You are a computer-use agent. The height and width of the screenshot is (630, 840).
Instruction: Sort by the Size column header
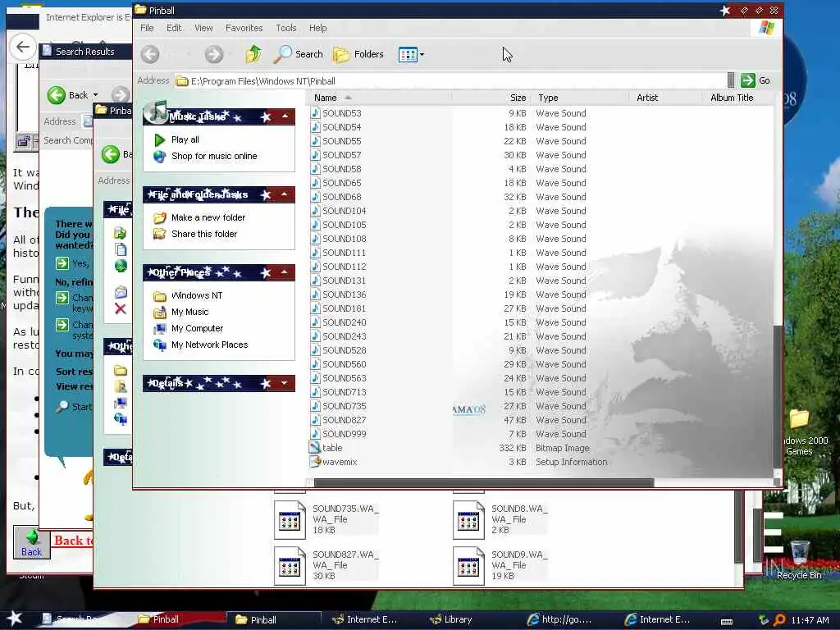[x=491, y=98]
